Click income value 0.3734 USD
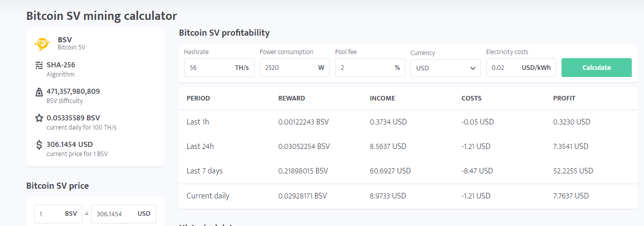Viewport: 644px width, 226px height. [x=388, y=122]
